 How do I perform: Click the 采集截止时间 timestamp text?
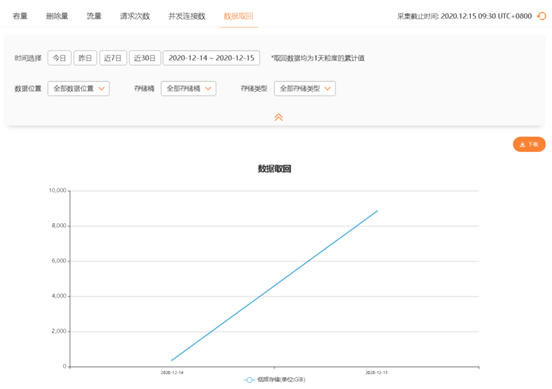465,16
